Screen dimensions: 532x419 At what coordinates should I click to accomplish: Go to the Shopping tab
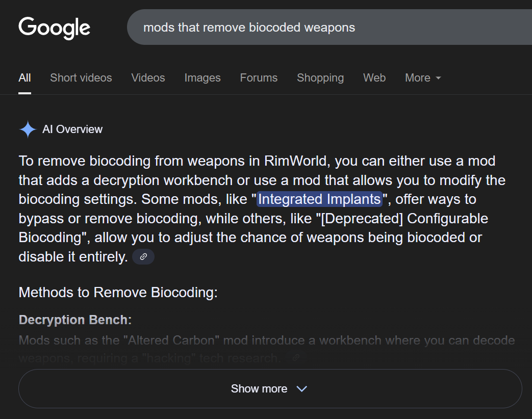[x=320, y=77]
